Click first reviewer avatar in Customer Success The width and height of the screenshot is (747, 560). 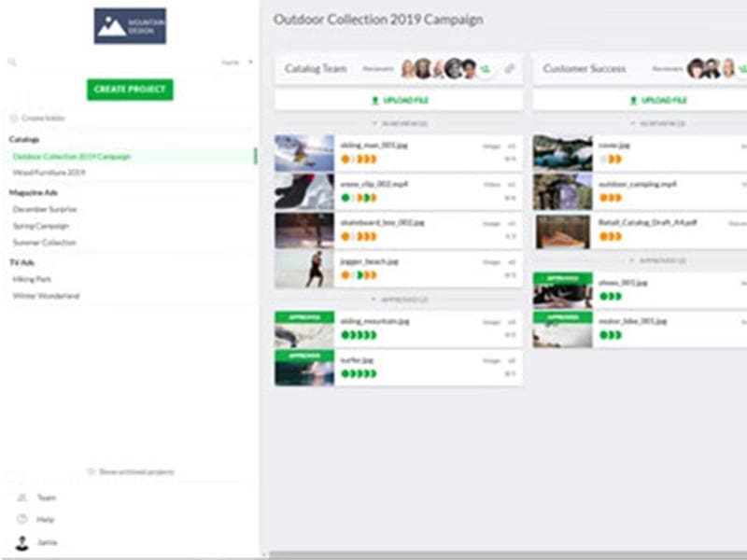point(697,69)
